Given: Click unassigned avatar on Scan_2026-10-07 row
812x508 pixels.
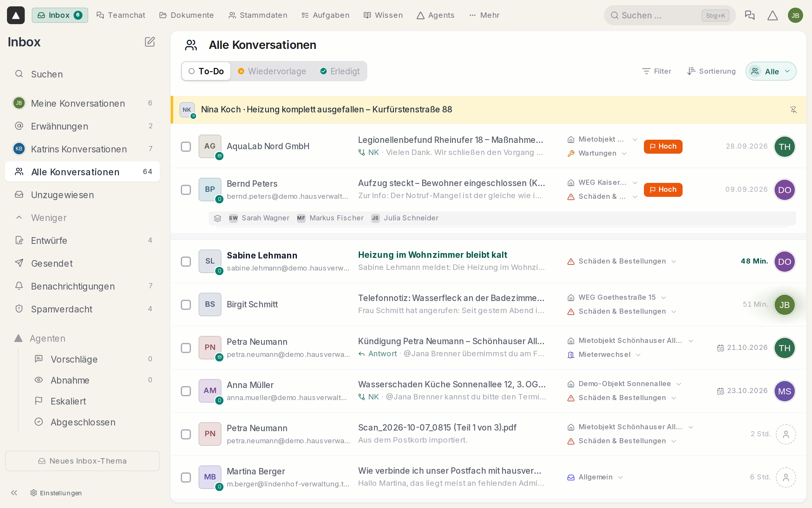Looking at the screenshot, I should (x=785, y=434).
